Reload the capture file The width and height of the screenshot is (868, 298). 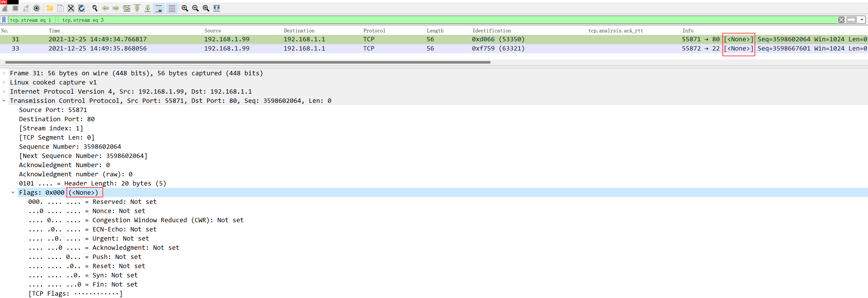coord(82,8)
